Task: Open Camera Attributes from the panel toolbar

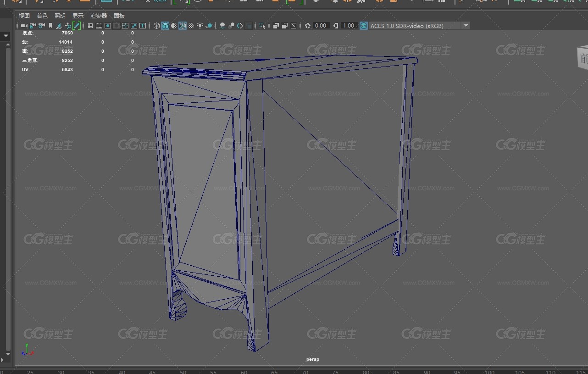Action: [41, 26]
